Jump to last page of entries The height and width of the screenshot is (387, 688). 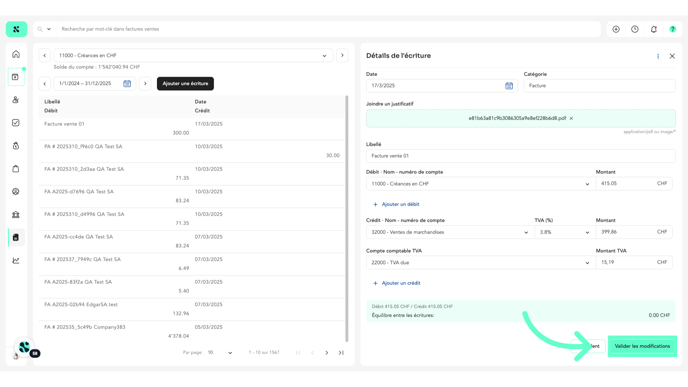pos(341,353)
